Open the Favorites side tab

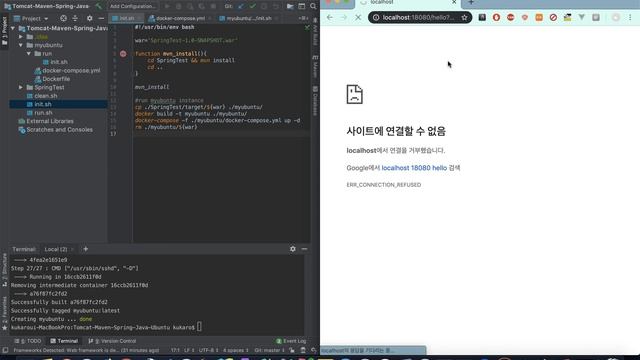pos(4,313)
